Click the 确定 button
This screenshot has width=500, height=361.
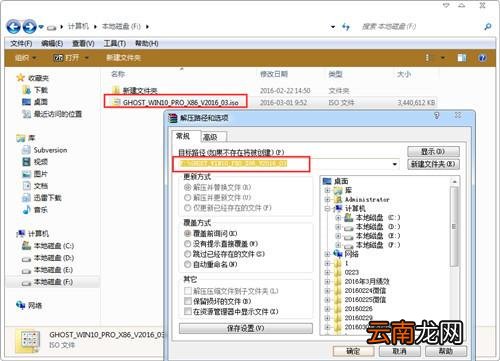point(353,351)
